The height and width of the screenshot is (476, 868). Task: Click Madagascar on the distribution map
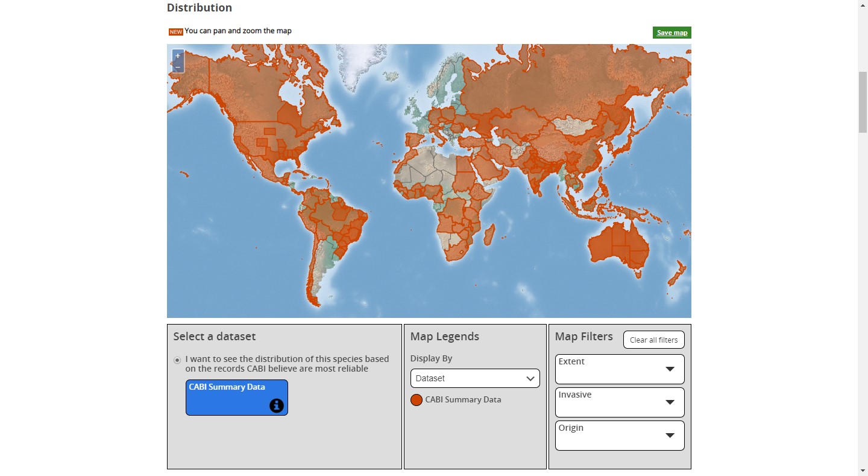tap(490, 234)
